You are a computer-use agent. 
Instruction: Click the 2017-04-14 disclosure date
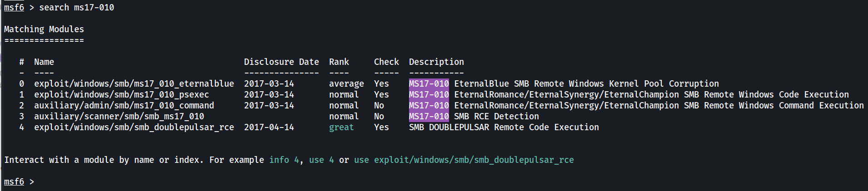coord(269,127)
